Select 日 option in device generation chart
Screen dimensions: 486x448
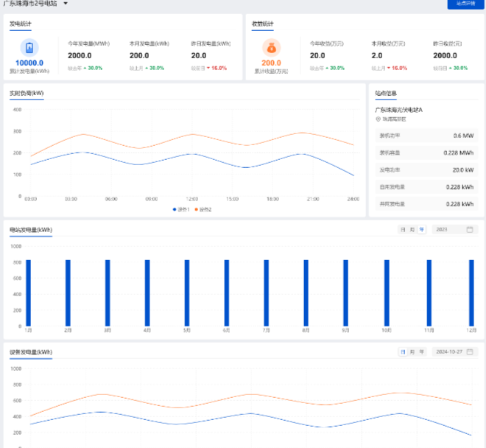pyautogui.click(x=403, y=352)
